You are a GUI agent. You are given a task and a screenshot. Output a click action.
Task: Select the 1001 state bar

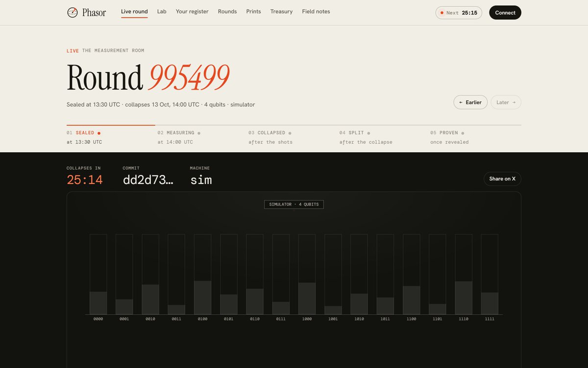333,274
